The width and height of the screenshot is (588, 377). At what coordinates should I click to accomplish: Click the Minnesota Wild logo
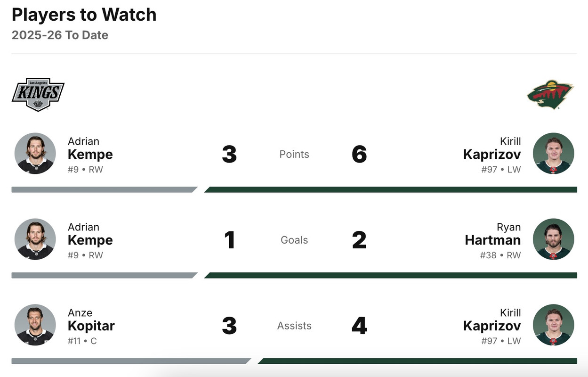point(550,94)
